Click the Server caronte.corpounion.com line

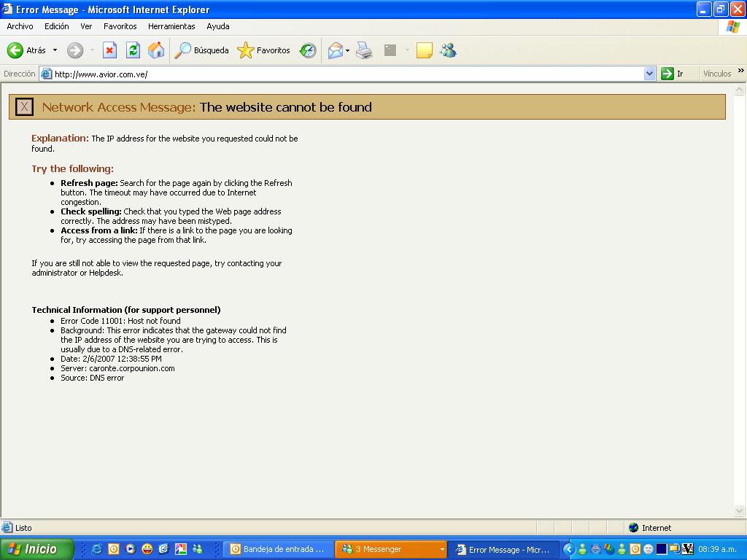pos(117,368)
